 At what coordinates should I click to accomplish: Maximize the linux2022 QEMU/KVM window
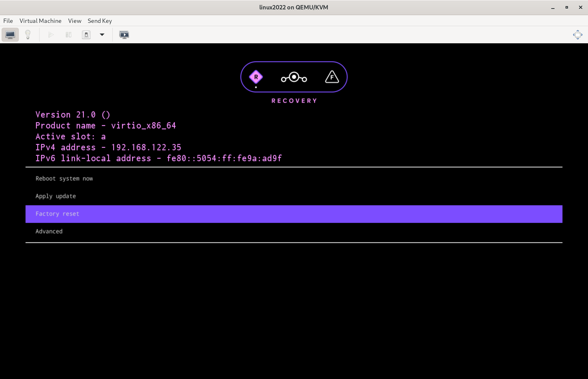[567, 7]
